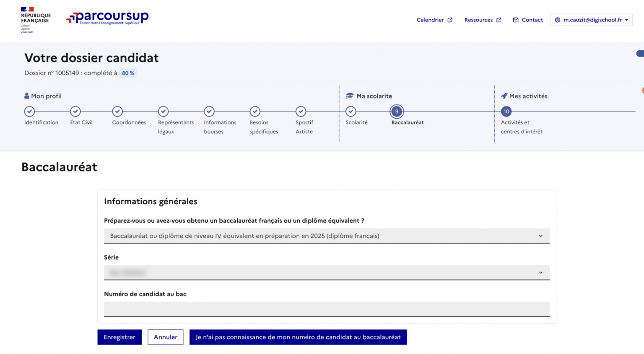Click the Numéro de candidat au bac field
Image resolution: width=644 pixels, height=354 pixels.
327,310
